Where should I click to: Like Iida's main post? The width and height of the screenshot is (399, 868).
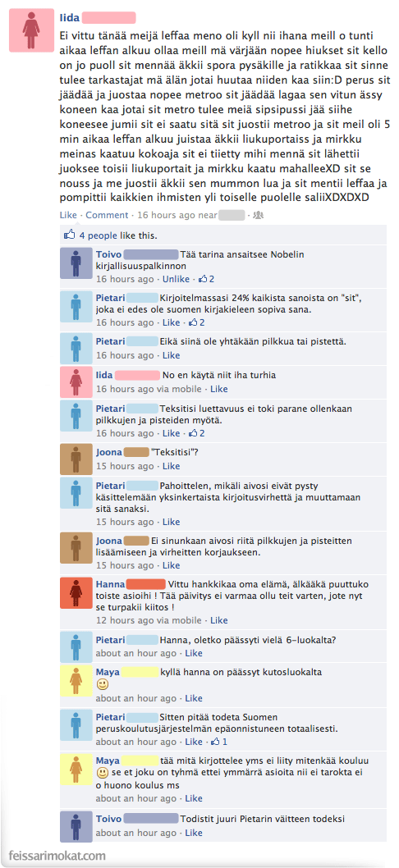point(67,215)
